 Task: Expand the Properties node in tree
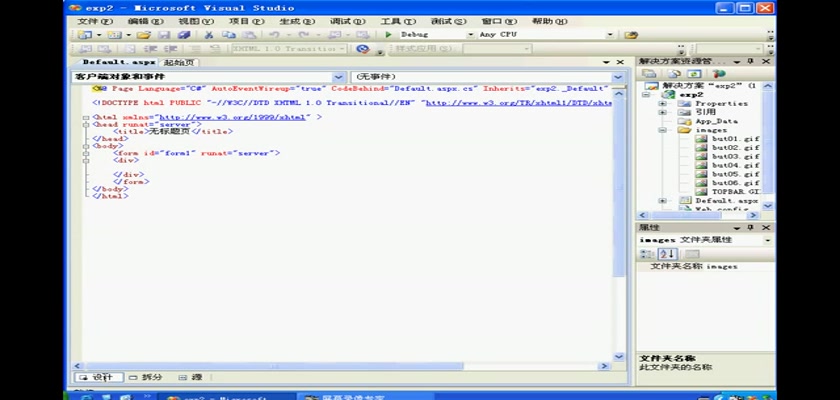pyautogui.click(x=662, y=103)
